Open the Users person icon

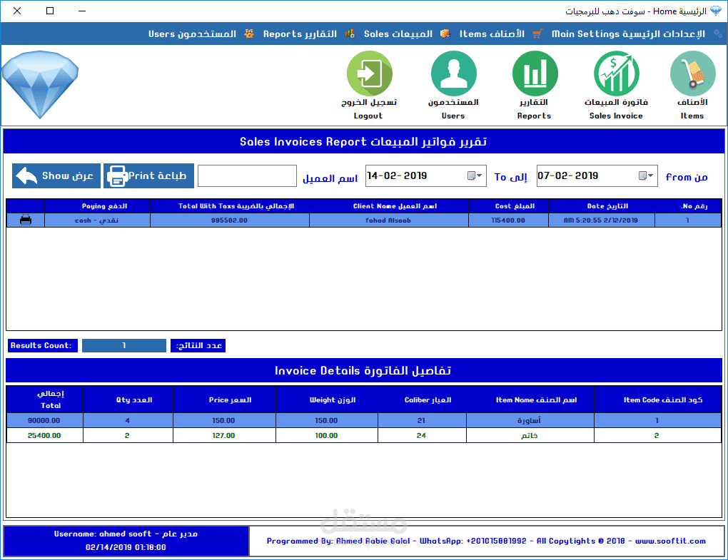coord(454,73)
